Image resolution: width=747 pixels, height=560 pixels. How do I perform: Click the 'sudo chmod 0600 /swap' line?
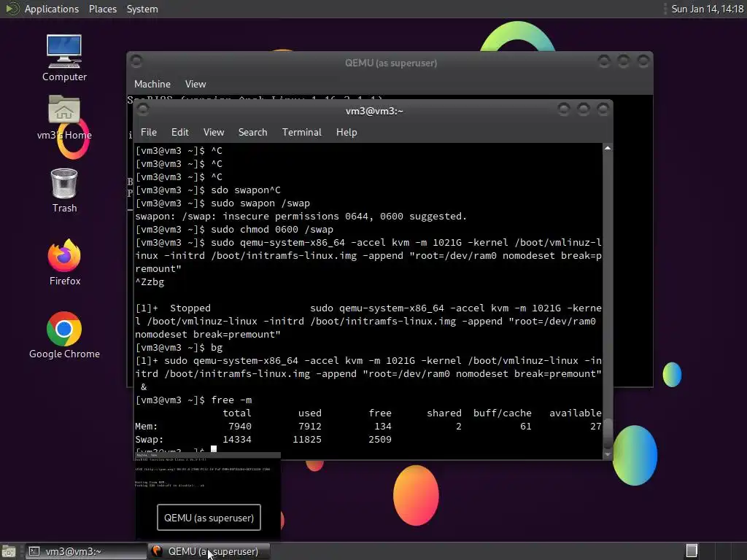[x=234, y=230]
